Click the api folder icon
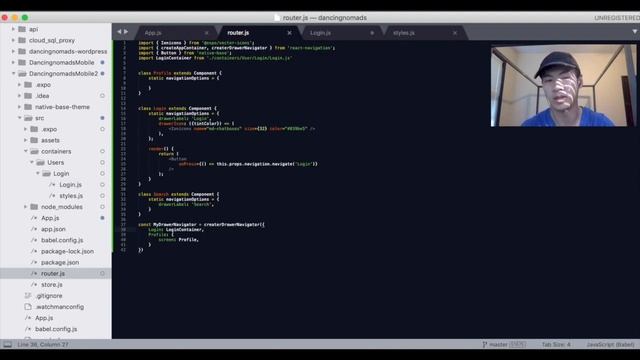 [x=22, y=29]
